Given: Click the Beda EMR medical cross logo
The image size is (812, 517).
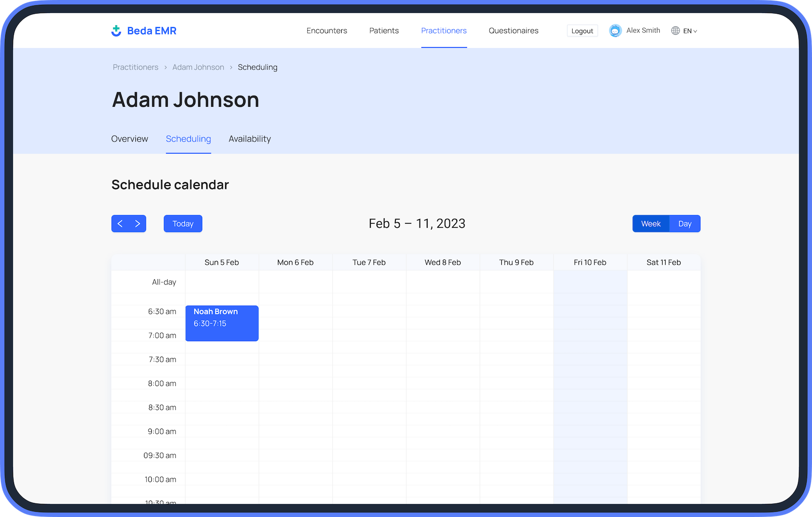Looking at the screenshot, I should [116, 30].
